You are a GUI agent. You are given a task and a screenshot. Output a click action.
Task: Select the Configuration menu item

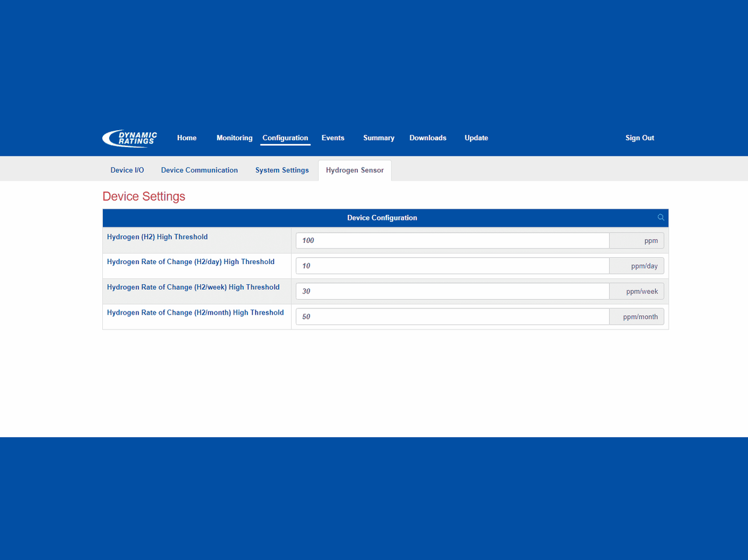285,138
